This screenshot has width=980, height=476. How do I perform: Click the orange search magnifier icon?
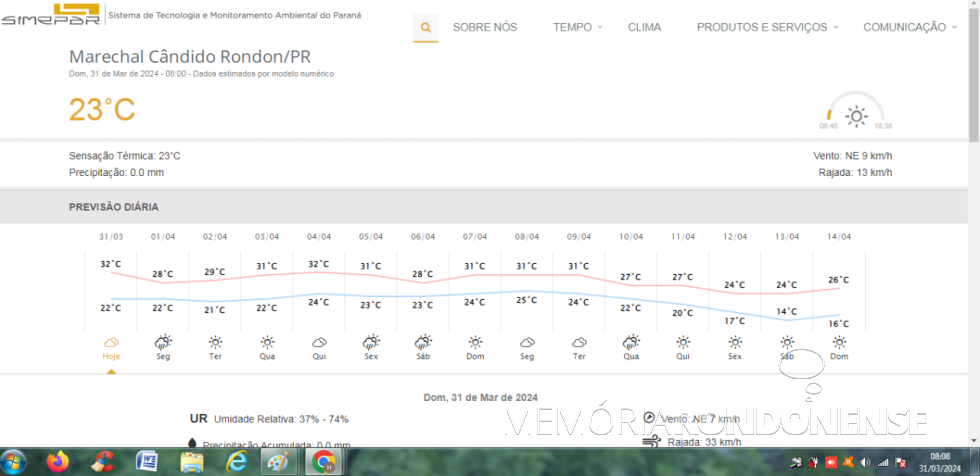(426, 27)
